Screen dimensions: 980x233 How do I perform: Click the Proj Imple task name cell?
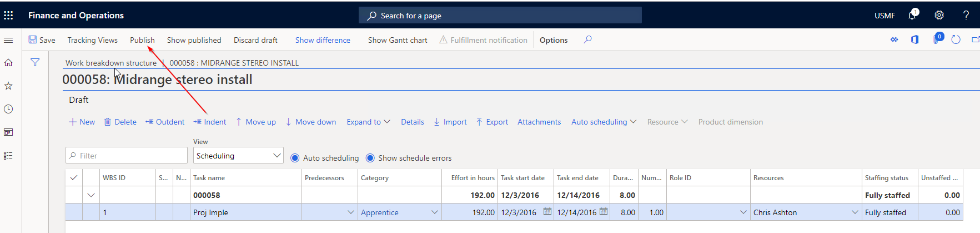point(246,212)
